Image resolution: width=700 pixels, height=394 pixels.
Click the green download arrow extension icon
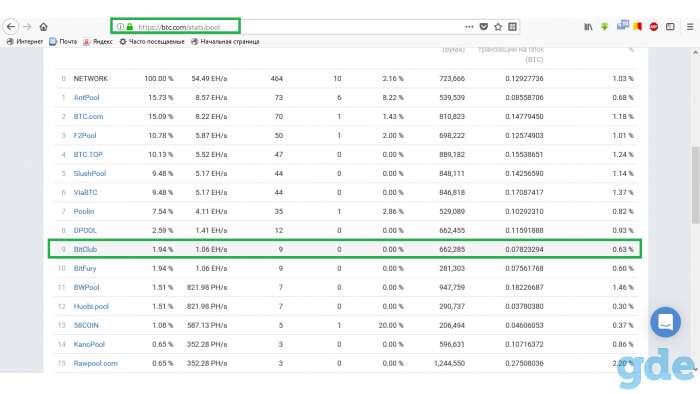pos(604,27)
